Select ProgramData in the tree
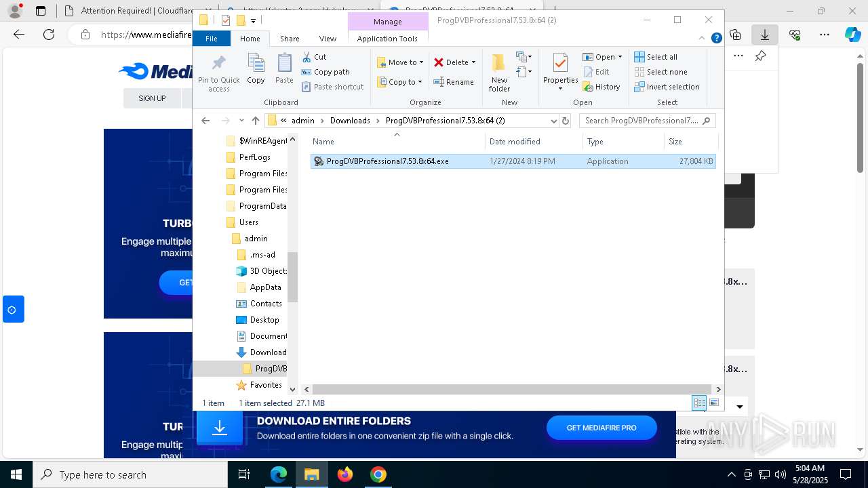Image resolution: width=868 pixels, height=488 pixels. [256, 206]
